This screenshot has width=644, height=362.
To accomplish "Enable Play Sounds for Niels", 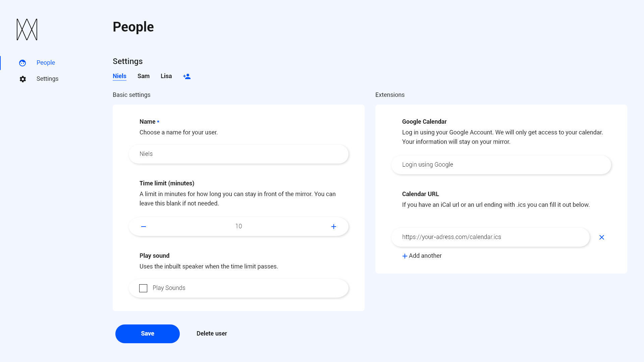I will point(143,288).
